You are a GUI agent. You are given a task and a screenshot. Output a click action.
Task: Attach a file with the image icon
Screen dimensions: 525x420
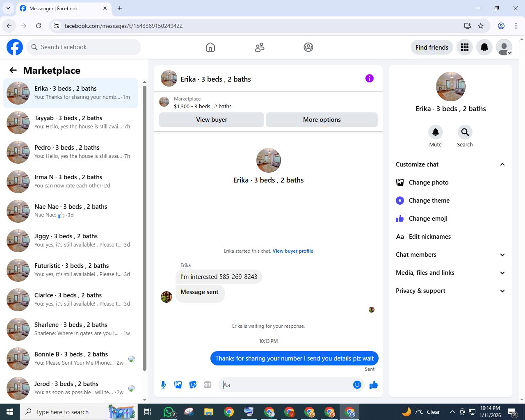click(x=178, y=385)
